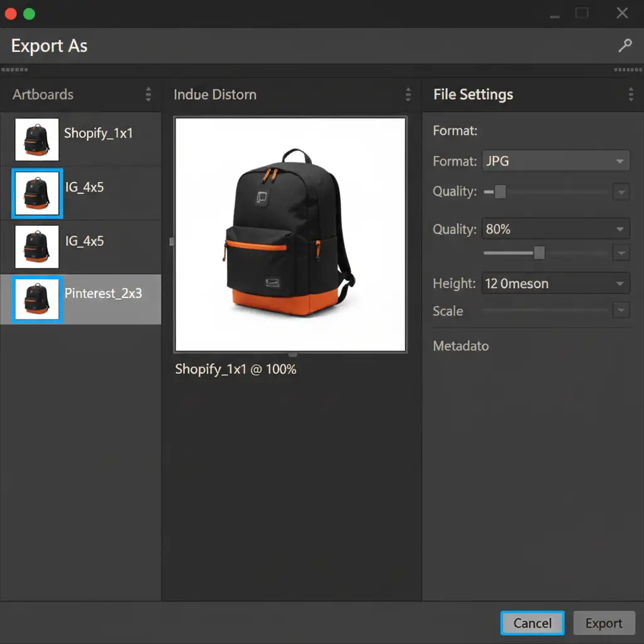Select the IG_4x5 artboard without blue outline
The image size is (644, 644).
[37, 247]
